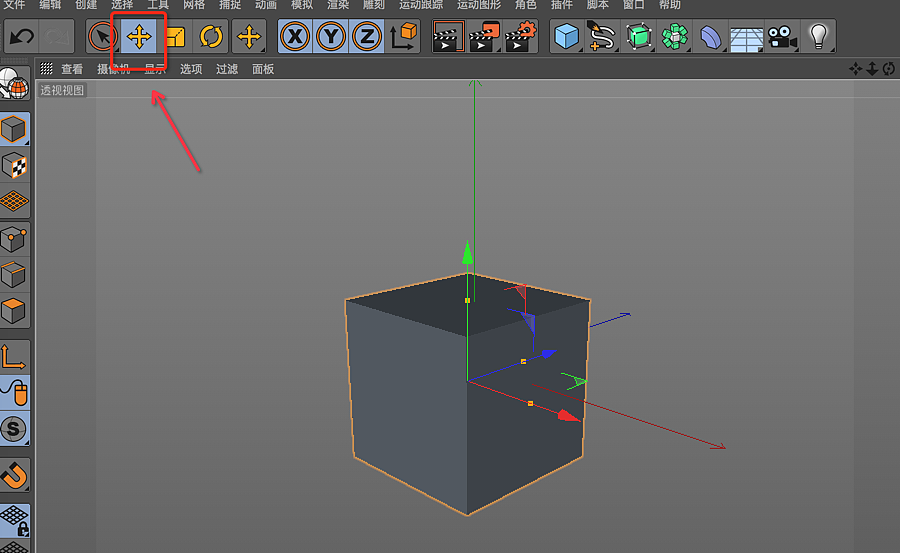Open the 编辑 menu
This screenshot has width=900, height=553.
point(50,5)
